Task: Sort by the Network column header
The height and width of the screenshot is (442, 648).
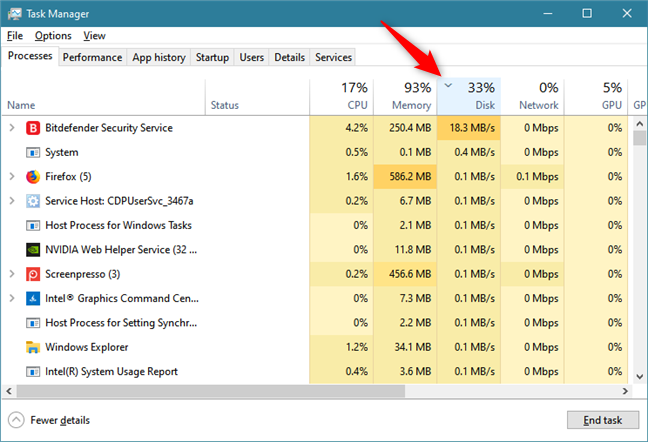Action: [533, 97]
